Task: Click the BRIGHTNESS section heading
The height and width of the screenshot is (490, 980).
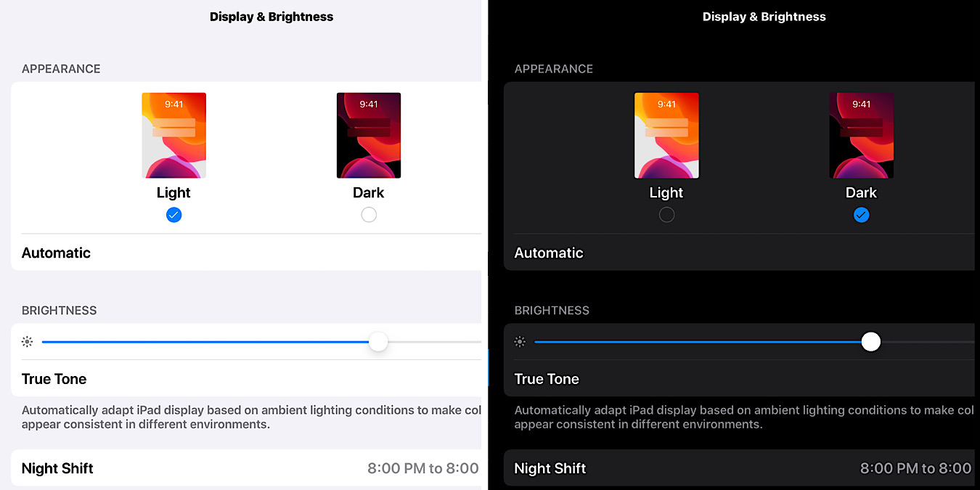Action: (59, 310)
